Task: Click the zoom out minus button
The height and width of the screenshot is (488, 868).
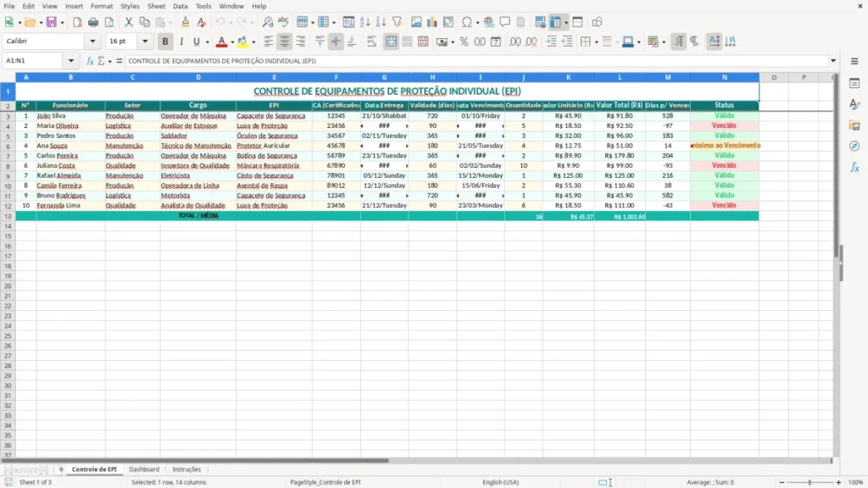Action: pyautogui.click(x=782, y=482)
